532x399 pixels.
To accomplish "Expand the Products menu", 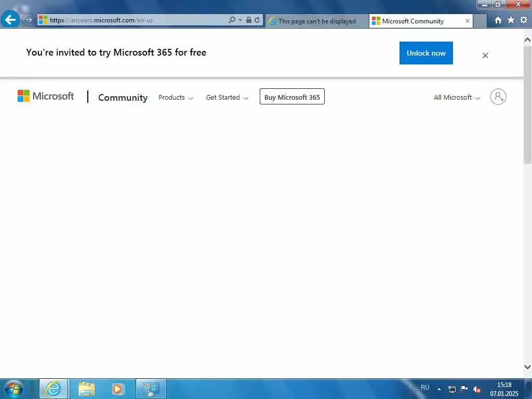I will coord(176,98).
